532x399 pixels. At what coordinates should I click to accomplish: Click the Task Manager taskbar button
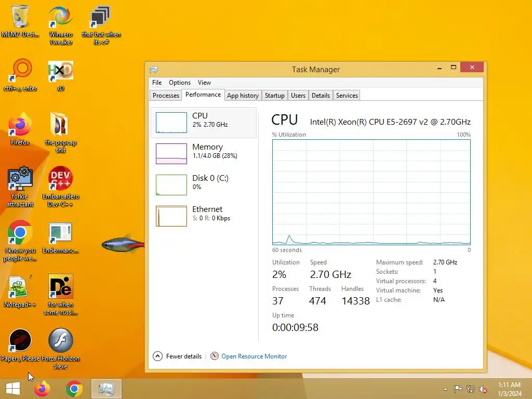[x=106, y=389]
